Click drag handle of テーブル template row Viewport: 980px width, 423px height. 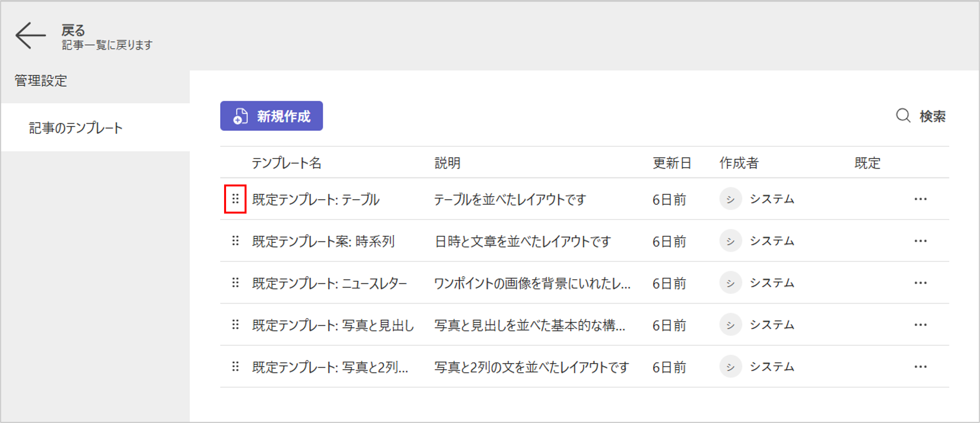tap(235, 199)
